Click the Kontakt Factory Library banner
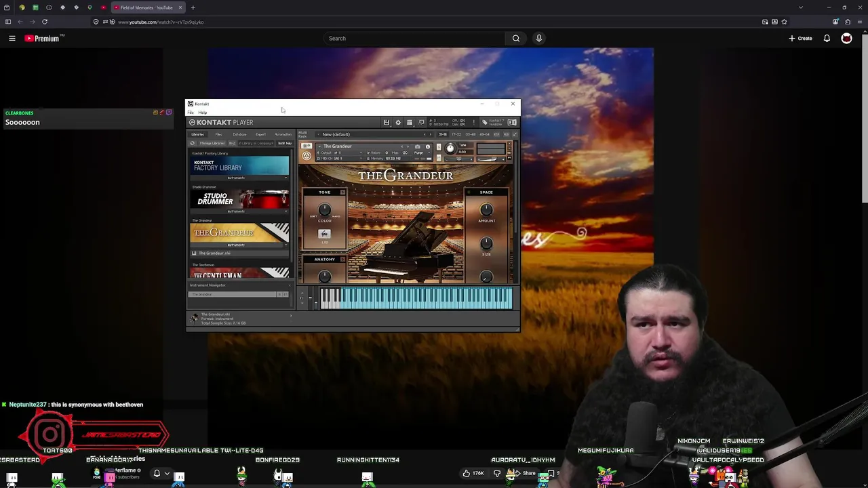The image size is (868, 488). pyautogui.click(x=239, y=165)
